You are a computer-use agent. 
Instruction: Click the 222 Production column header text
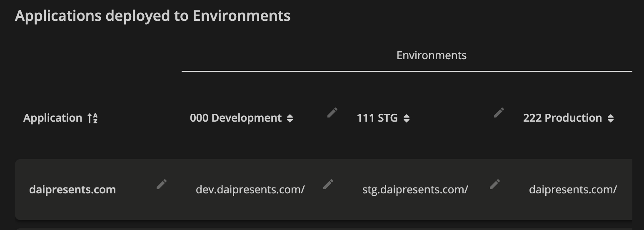[x=562, y=118]
